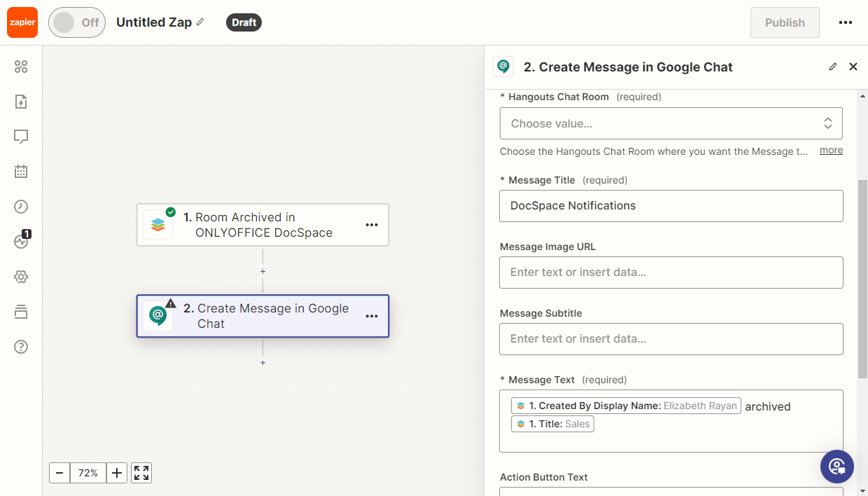The width and height of the screenshot is (868, 496).
Task: Open the help question mark icon
Action: click(x=21, y=347)
